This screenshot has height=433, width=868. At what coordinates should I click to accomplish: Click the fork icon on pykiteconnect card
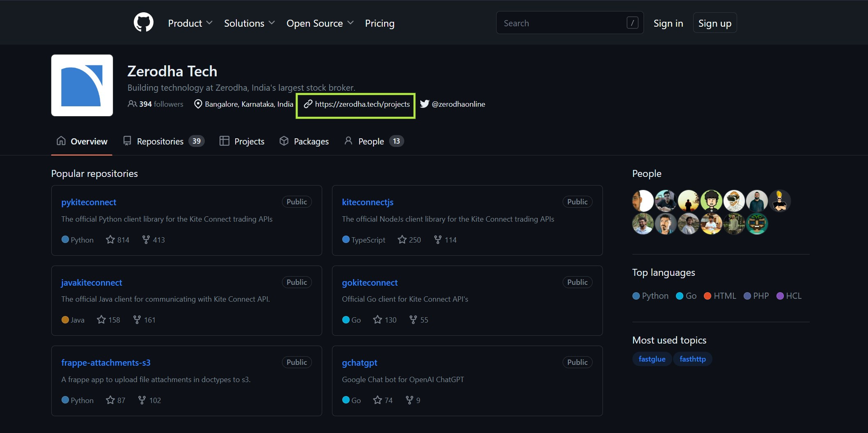pyautogui.click(x=146, y=239)
